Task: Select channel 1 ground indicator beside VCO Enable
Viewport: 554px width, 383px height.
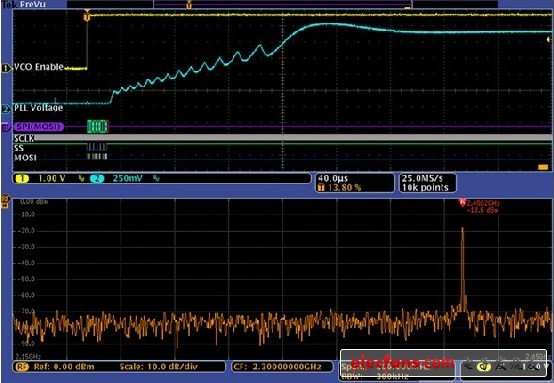Action: click(6, 68)
